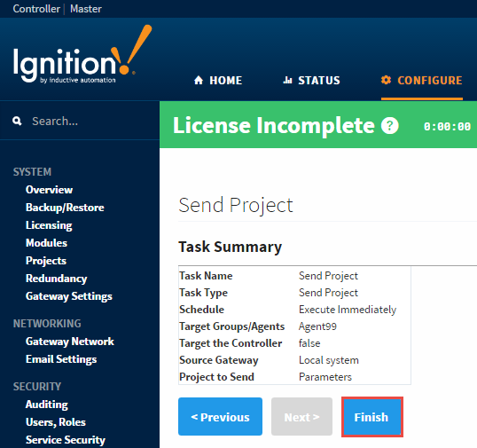
Task: Click the trial timer 0:00:00
Action: [x=447, y=126]
